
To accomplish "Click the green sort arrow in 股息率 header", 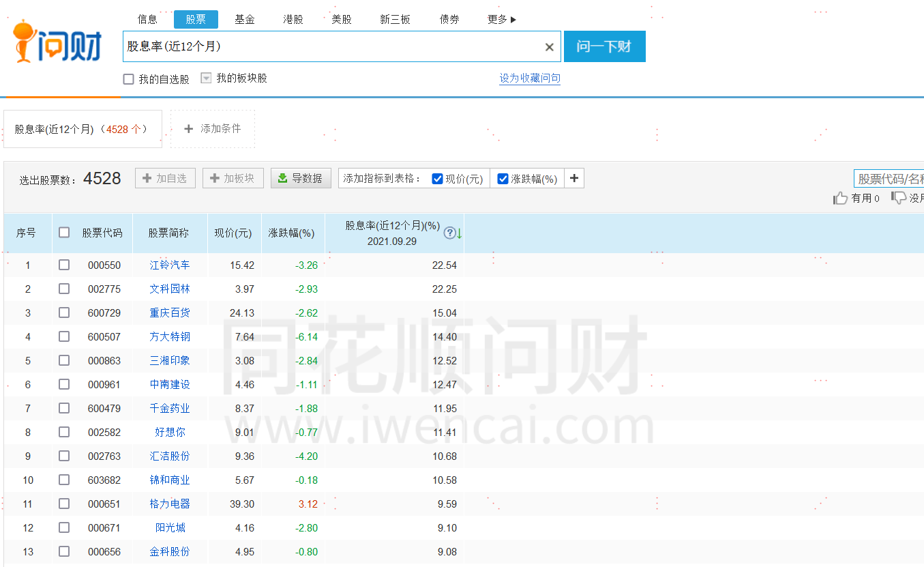I will [x=459, y=233].
